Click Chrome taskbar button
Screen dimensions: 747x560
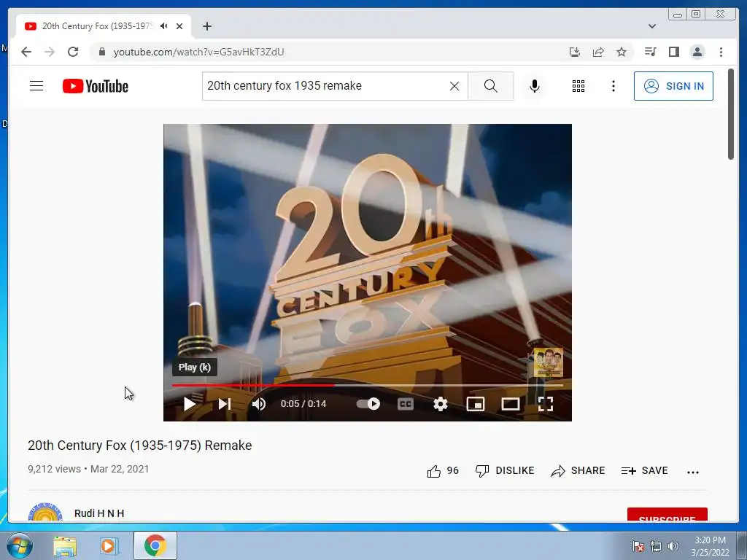point(155,545)
